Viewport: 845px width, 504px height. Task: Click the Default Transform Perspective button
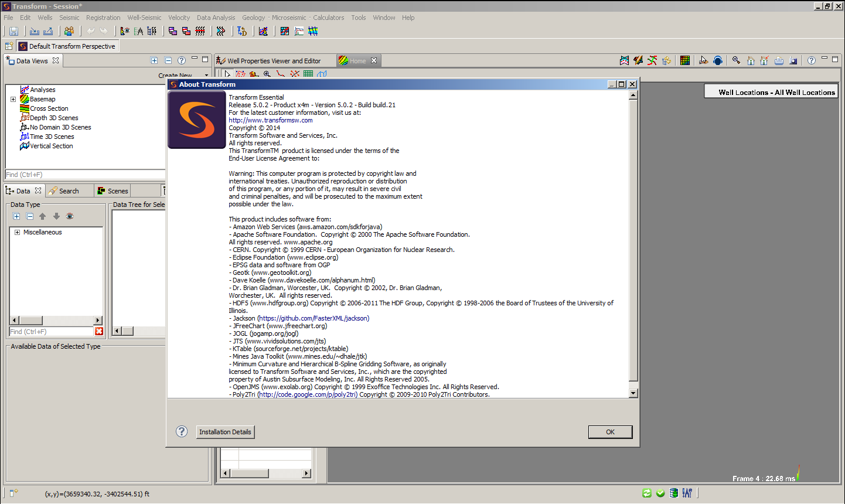[x=67, y=46]
